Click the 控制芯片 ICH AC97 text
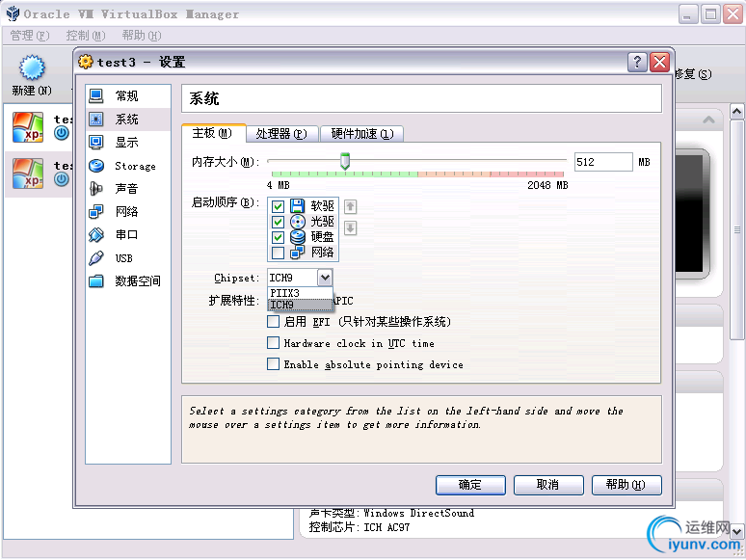This screenshot has width=746, height=560. (x=360, y=527)
